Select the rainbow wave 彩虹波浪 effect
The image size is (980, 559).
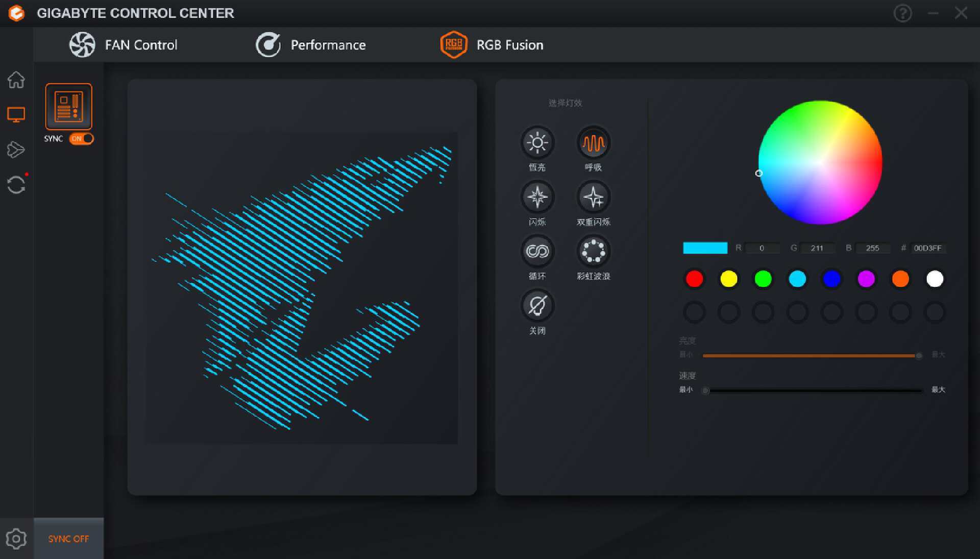pyautogui.click(x=593, y=251)
